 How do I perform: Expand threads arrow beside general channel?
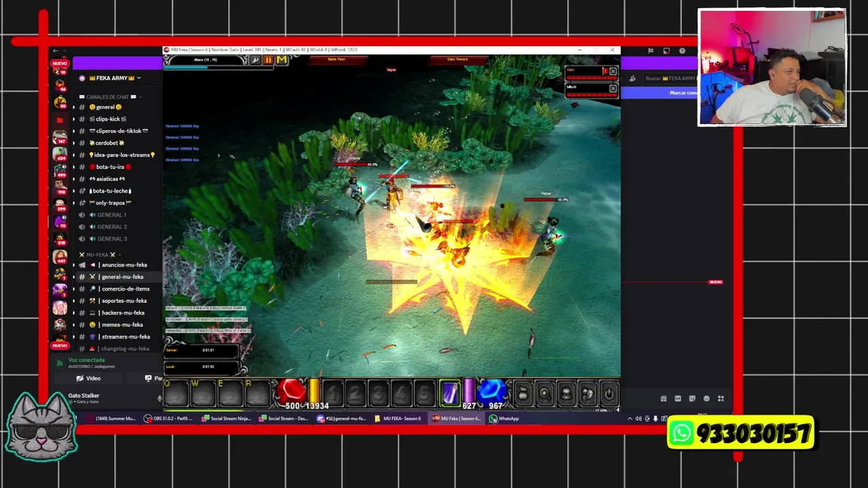point(74,107)
